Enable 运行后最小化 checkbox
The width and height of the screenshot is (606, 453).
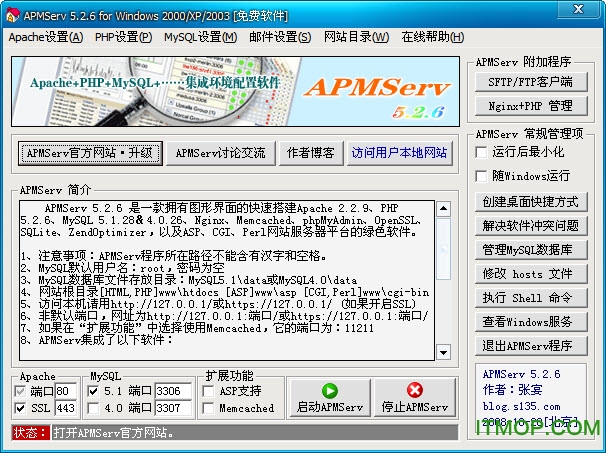click(481, 152)
